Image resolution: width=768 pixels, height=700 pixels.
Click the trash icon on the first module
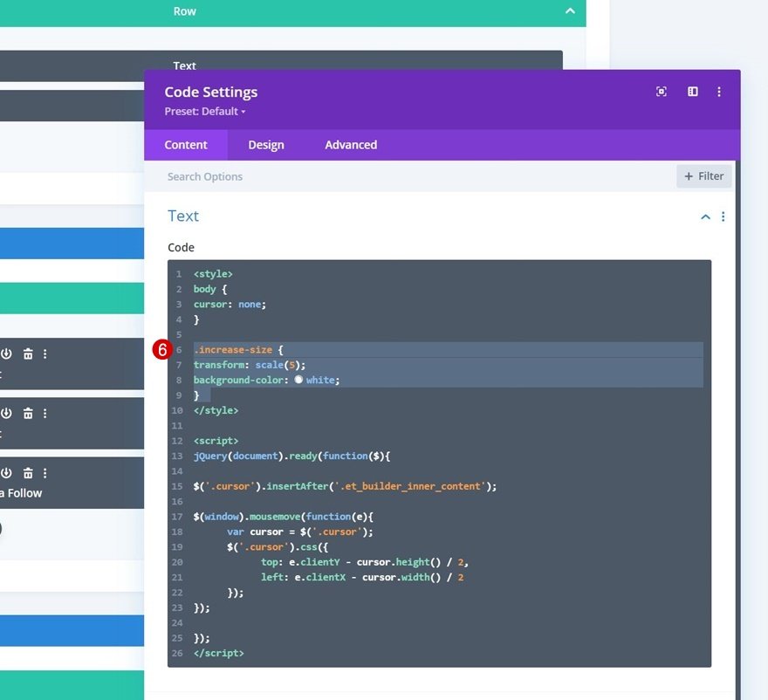(28, 353)
